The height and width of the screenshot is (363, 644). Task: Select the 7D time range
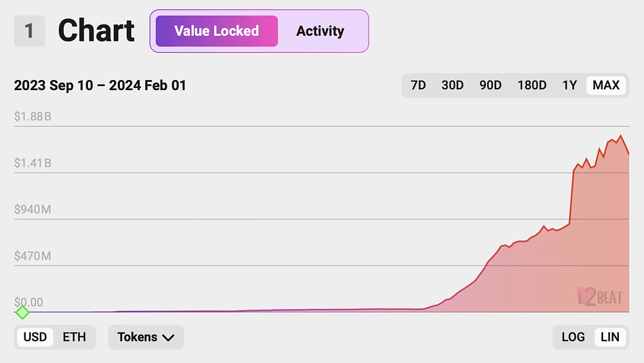pyautogui.click(x=418, y=85)
